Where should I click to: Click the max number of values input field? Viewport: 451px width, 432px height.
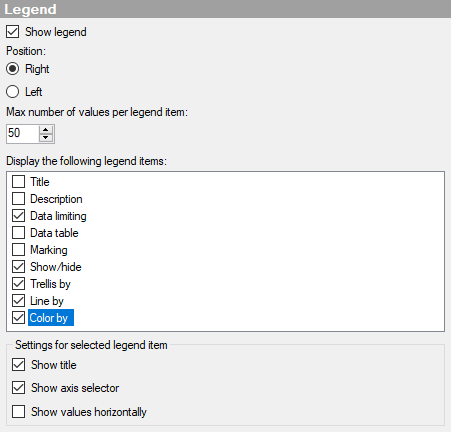pos(22,133)
